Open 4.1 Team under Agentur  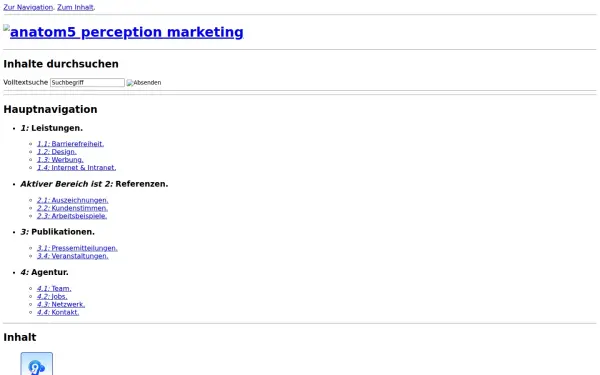(x=54, y=289)
